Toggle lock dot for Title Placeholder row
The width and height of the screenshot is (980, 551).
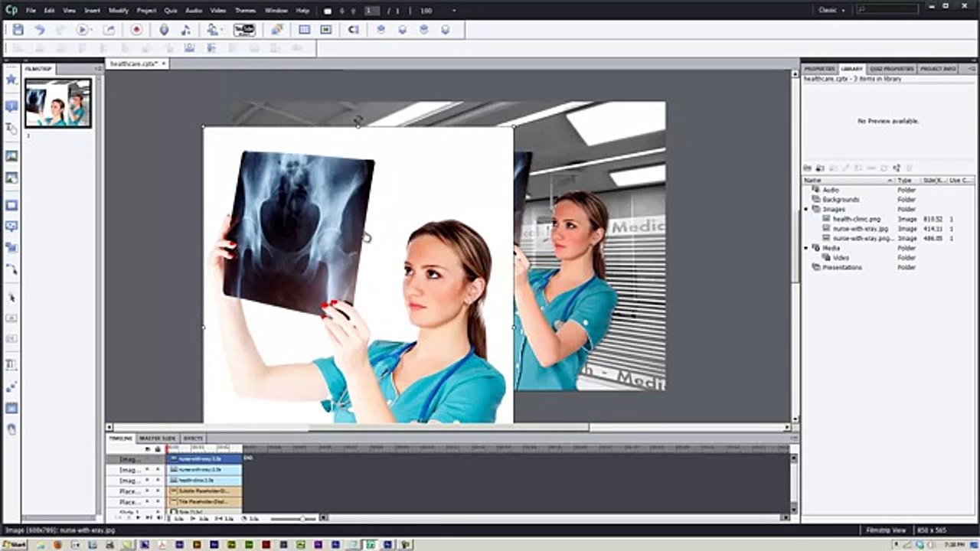coord(158,501)
